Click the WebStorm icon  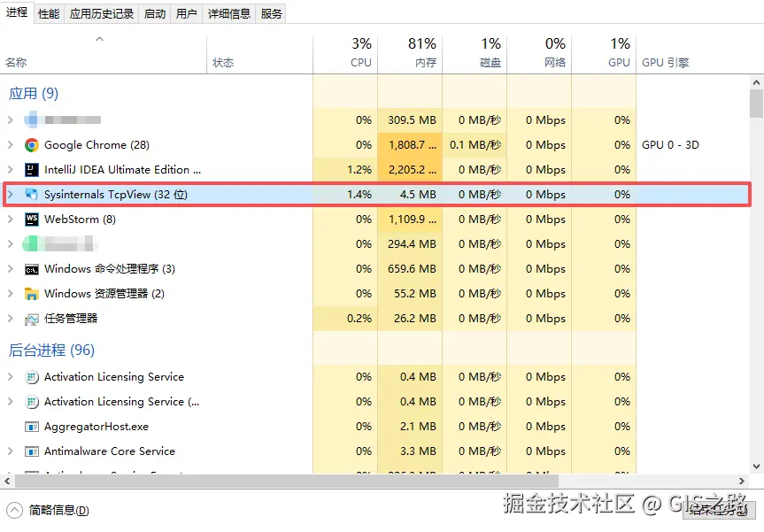click(32, 220)
